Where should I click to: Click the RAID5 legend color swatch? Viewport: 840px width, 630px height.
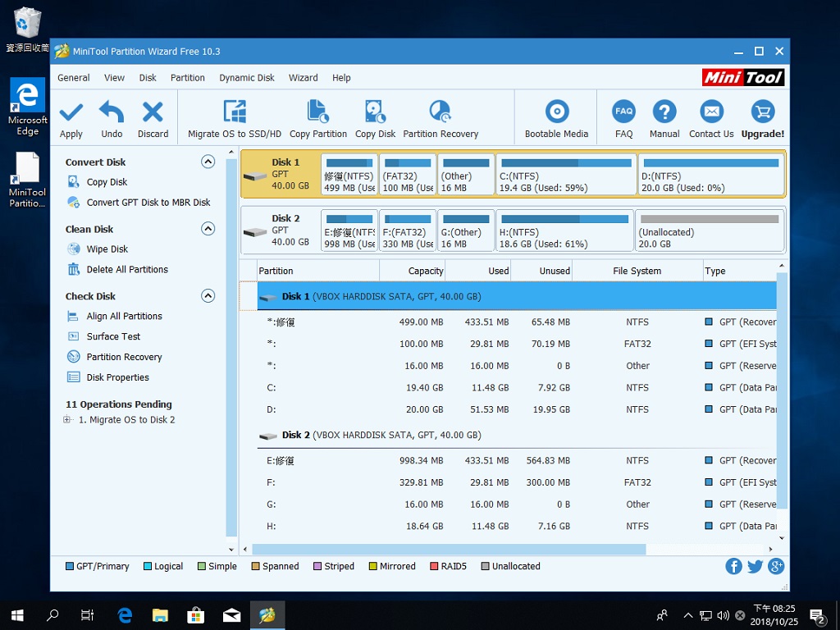click(434, 566)
